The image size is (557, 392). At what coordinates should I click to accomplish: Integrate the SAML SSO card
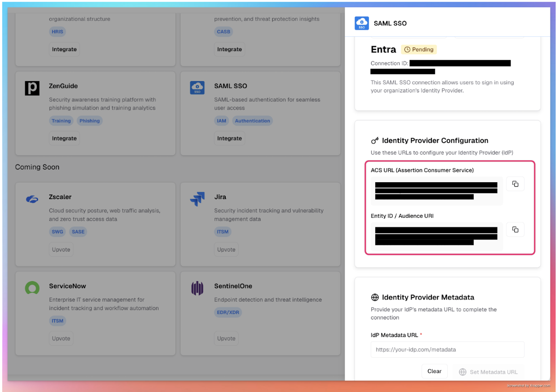pyautogui.click(x=229, y=138)
